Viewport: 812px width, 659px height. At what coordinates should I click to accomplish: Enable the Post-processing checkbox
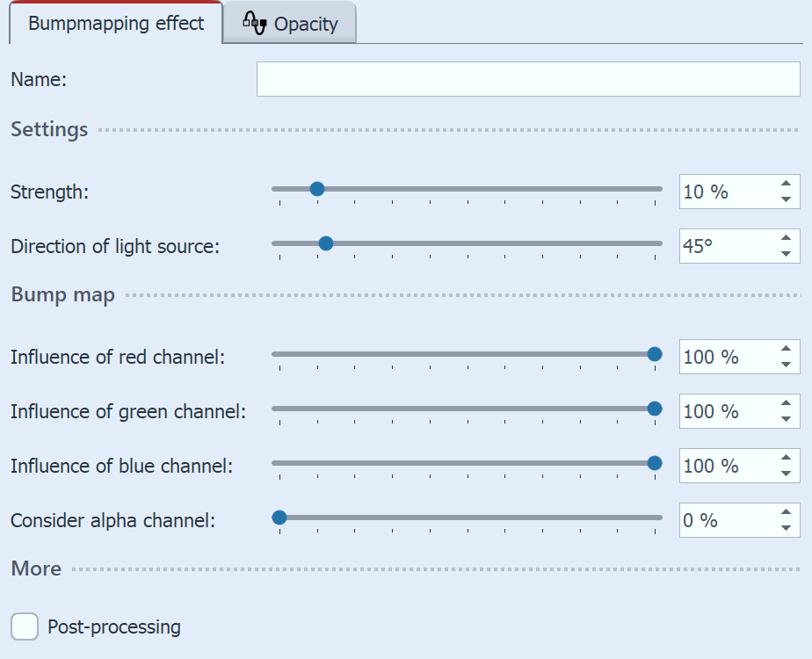point(24,626)
